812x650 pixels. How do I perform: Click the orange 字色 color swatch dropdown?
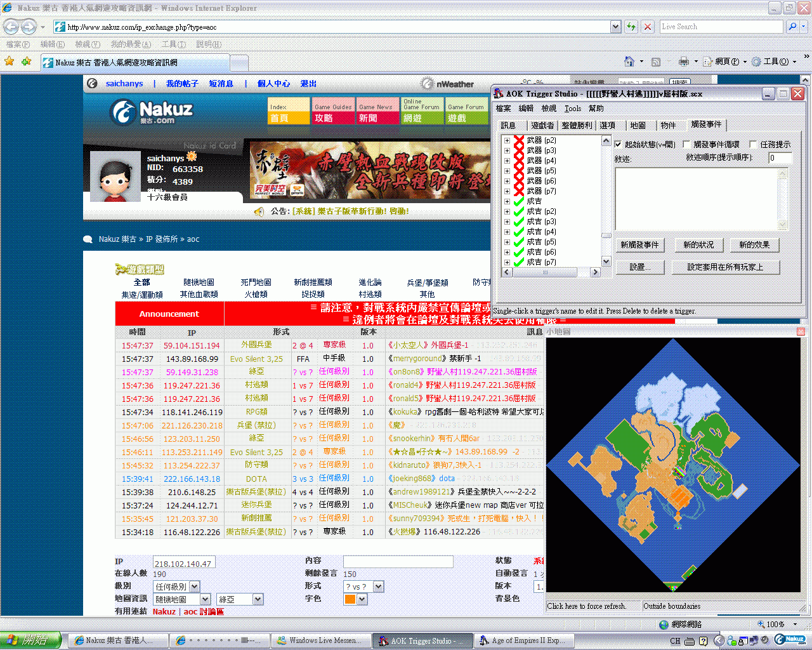click(355, 599)
